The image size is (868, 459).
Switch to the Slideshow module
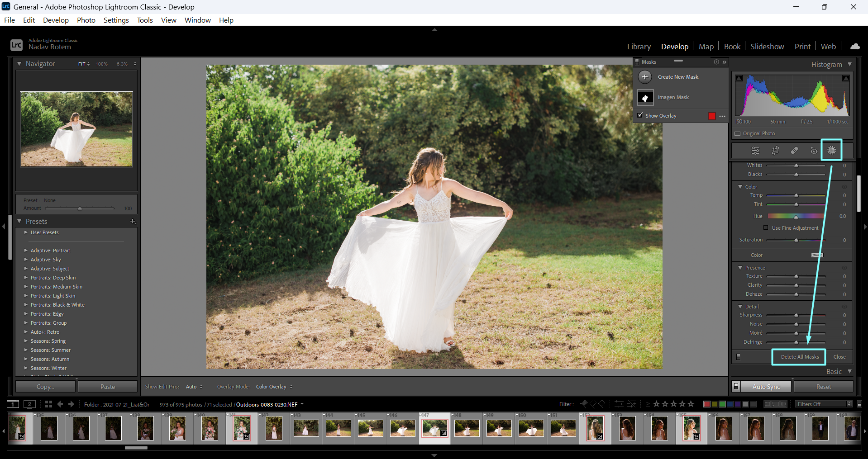[x=767, y=47]
